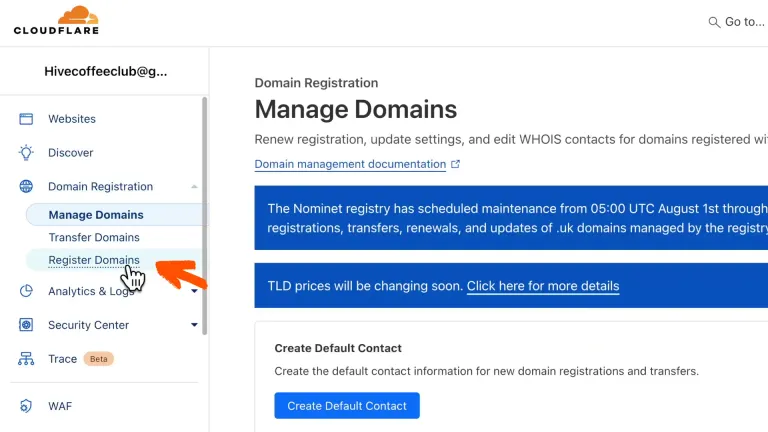Click the Trace network icon

[x=27, y=359]
